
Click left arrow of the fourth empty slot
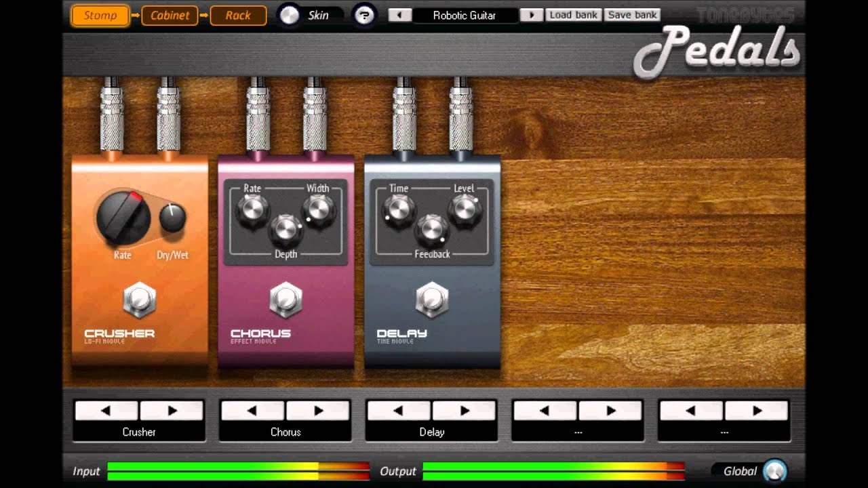tap(545, 410)
